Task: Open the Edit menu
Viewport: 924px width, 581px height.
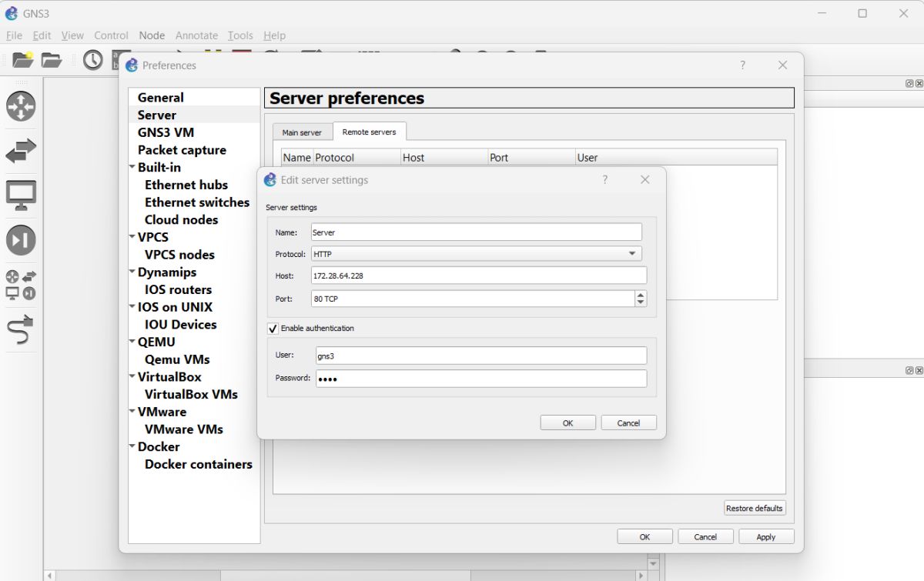Action: [42, 35]
